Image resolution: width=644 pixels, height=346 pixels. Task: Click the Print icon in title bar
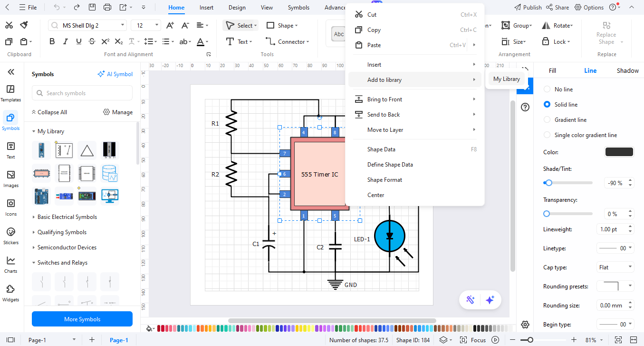pos(107,7)
